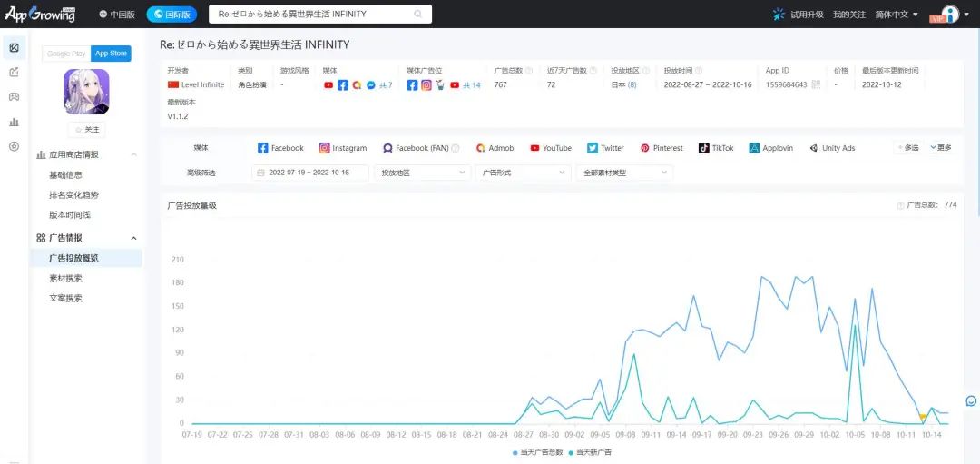
Task: Open the bar chart icon in left sidebar
Action: (x=14, y=122)
